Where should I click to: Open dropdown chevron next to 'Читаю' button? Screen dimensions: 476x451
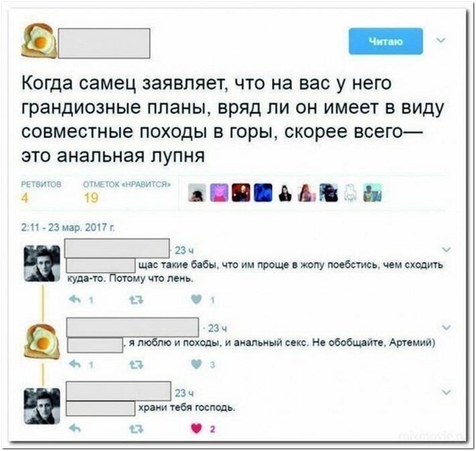point(441,40)
